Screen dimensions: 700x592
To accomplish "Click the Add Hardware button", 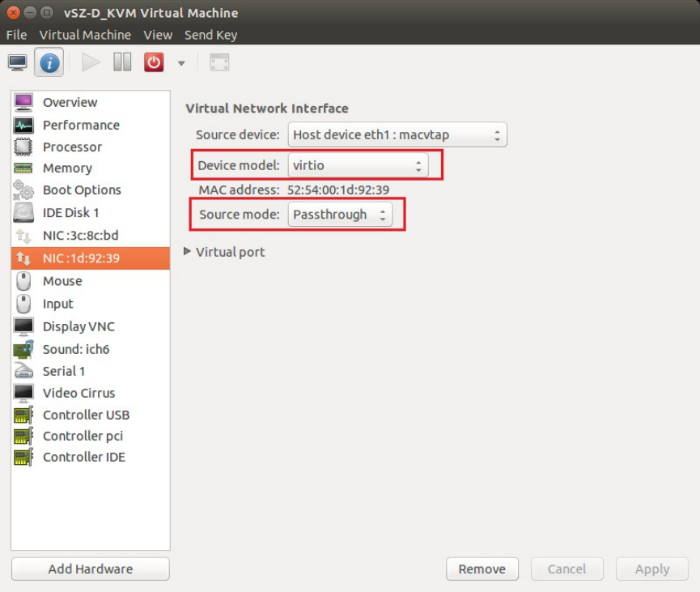I will (x=90, y=569).
